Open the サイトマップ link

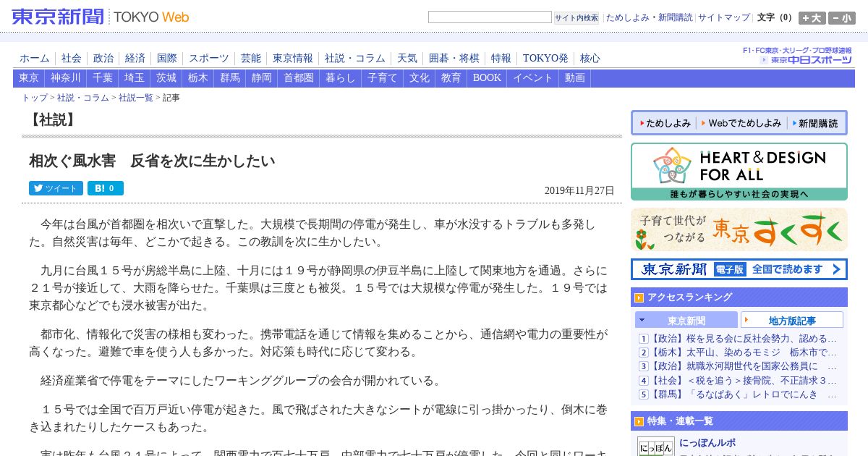[724, 17]
